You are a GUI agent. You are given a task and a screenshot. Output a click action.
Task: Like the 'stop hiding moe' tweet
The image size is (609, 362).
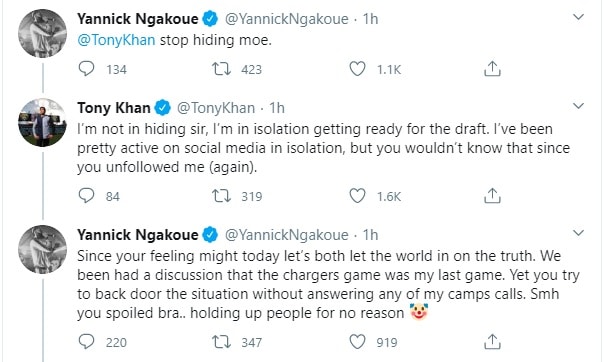tap(357, 69)
